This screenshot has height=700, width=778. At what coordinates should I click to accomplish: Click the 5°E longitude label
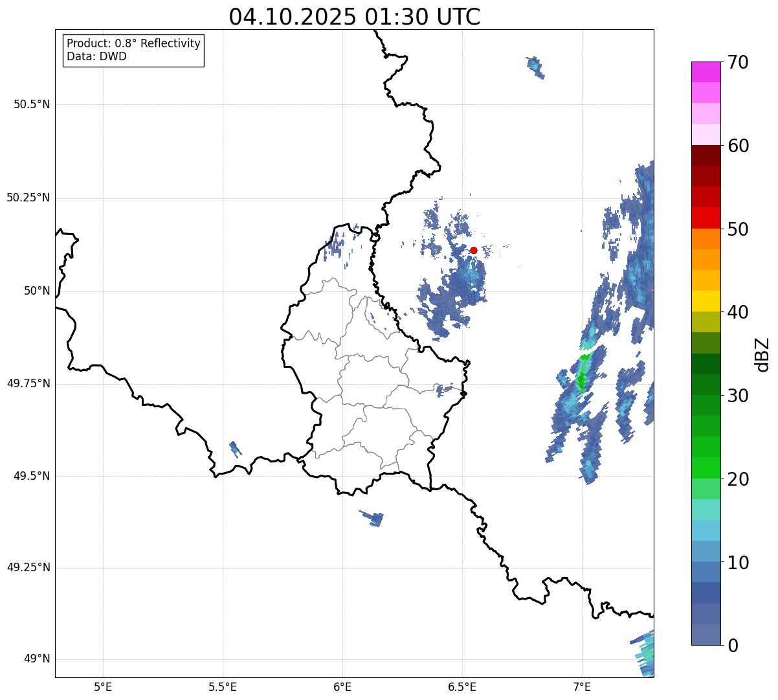pyautogui.click(x=103, y=686)
